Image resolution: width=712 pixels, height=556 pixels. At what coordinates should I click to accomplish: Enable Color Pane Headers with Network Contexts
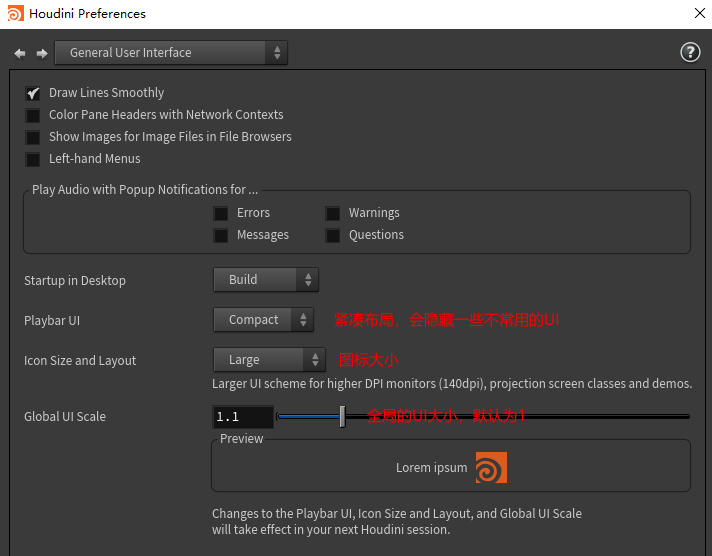[33, 115]
